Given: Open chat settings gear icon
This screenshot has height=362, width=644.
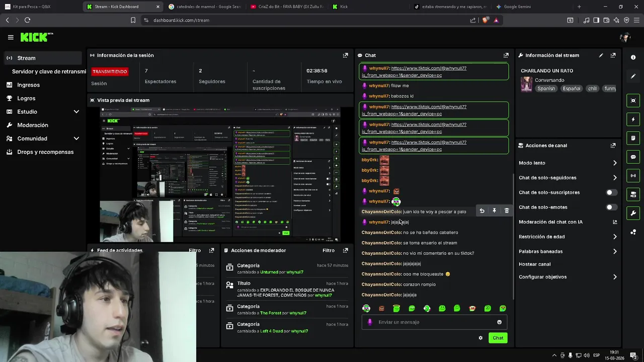Looking at the screenshot, I should 480,338.
